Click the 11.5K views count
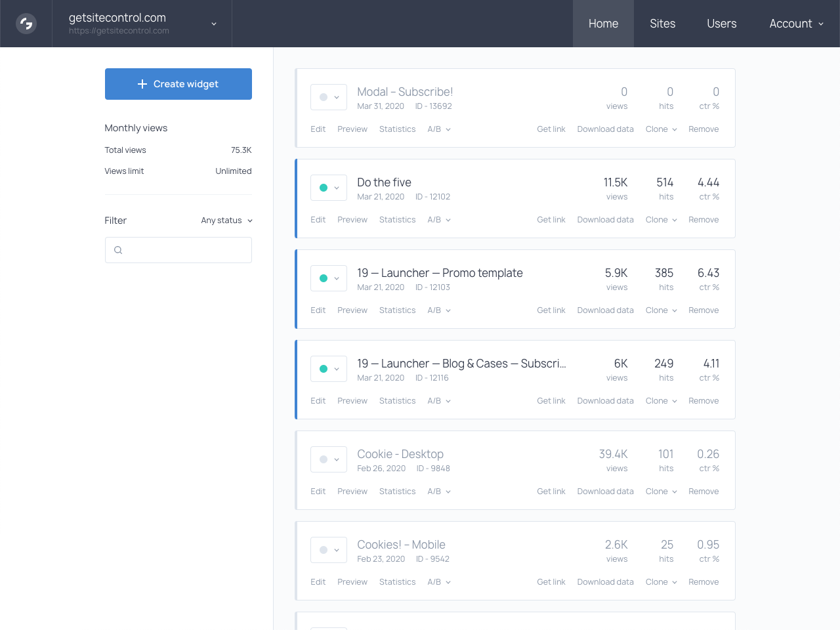 point(616,182)
